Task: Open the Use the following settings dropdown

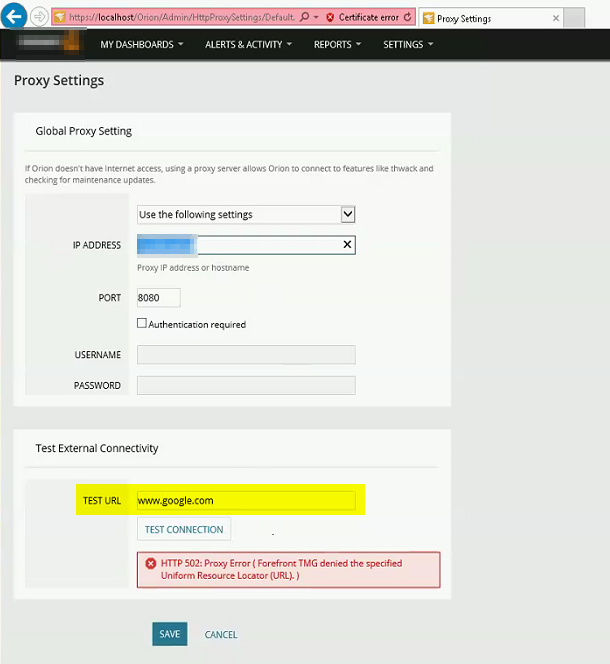Action: (246, 215)
